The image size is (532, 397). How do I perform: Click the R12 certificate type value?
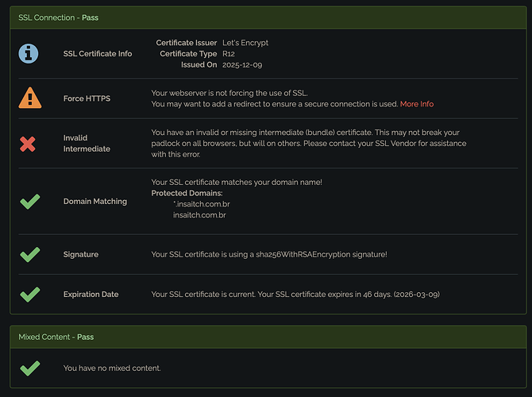(230, 53)
